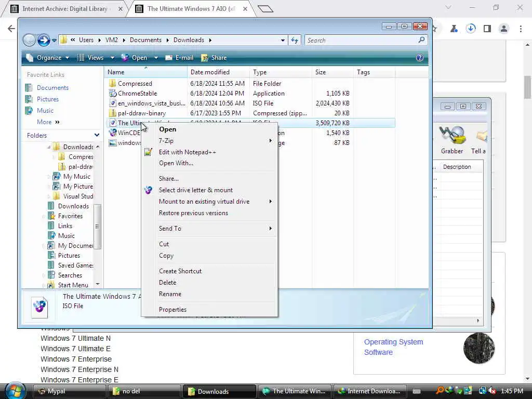Select the WinCDE application icon
The image size is (532, 399).
113,132
